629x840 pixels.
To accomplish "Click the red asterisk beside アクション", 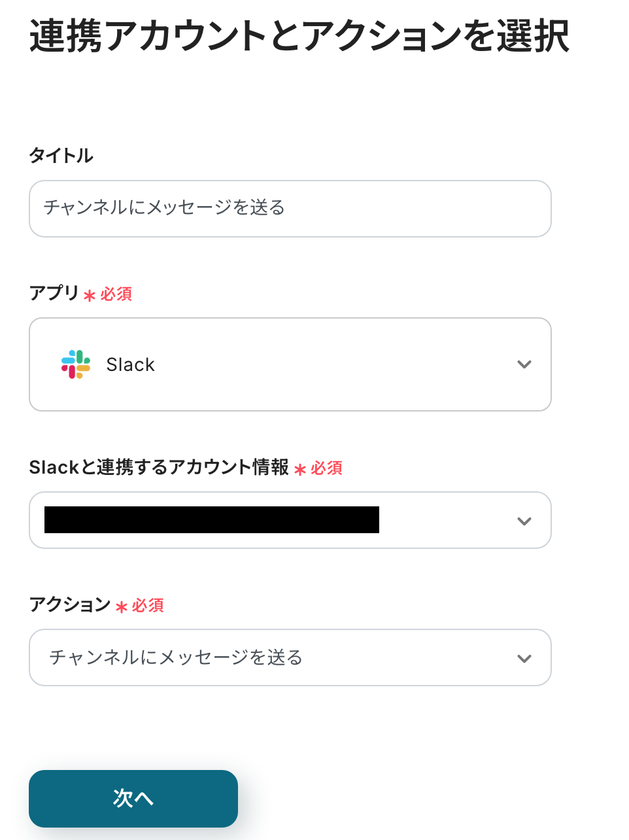I will (121, 607).
